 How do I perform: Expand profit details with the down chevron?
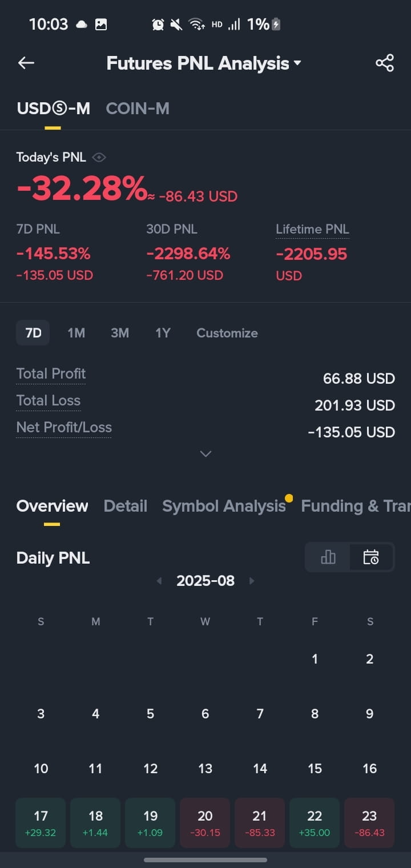click(205, 454)
